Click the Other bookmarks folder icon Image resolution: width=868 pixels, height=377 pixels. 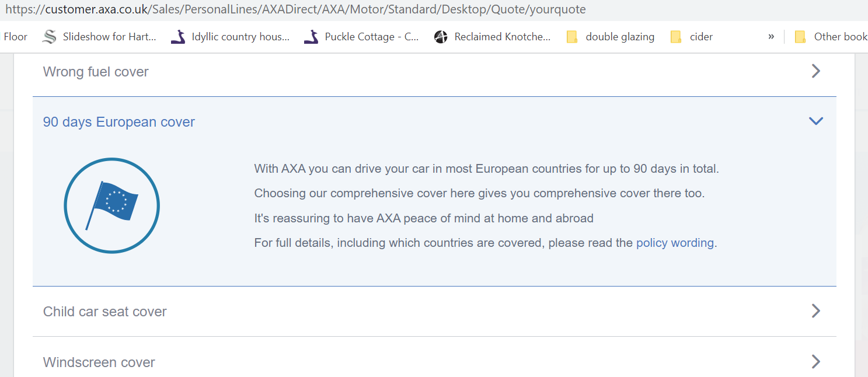[800, 37]
